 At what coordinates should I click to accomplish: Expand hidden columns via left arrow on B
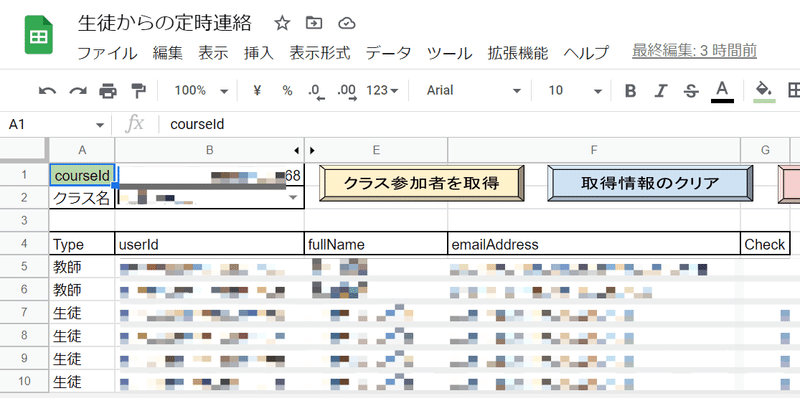pyautogui.click(x=296, y=150)
